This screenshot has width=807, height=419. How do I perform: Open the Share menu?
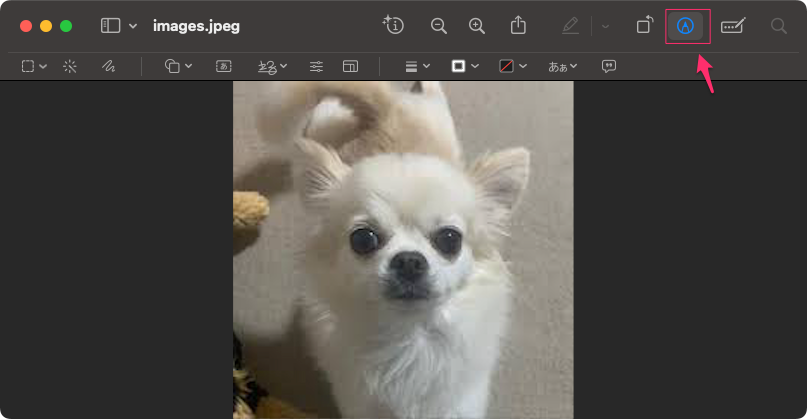point(518,25)
